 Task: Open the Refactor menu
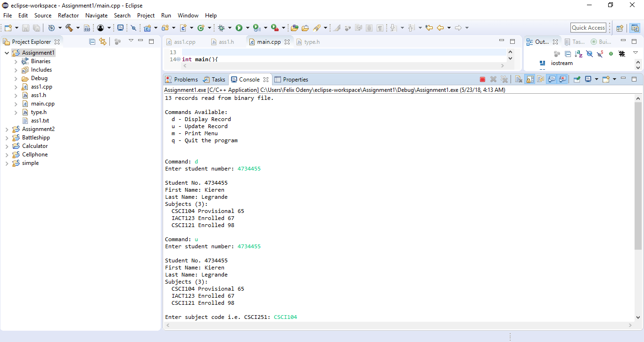click(x=68, y=16)
